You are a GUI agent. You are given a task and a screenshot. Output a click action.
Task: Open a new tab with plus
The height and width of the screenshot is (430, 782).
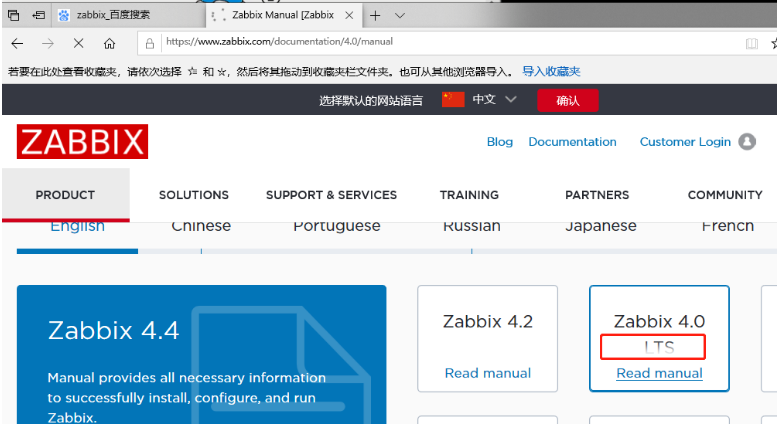tap(375, 16)
